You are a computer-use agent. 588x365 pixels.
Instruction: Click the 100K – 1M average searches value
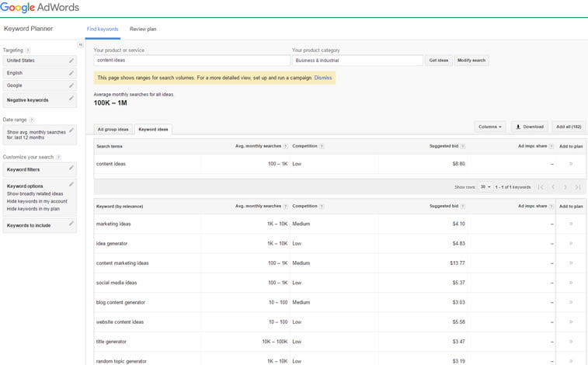pos(110,103)
